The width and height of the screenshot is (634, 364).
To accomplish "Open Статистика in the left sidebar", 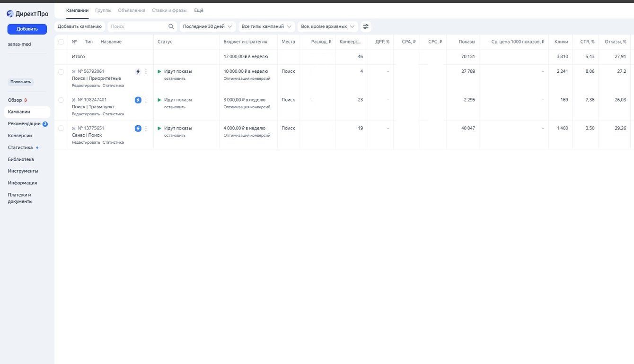I will click(x=20, y=147).
